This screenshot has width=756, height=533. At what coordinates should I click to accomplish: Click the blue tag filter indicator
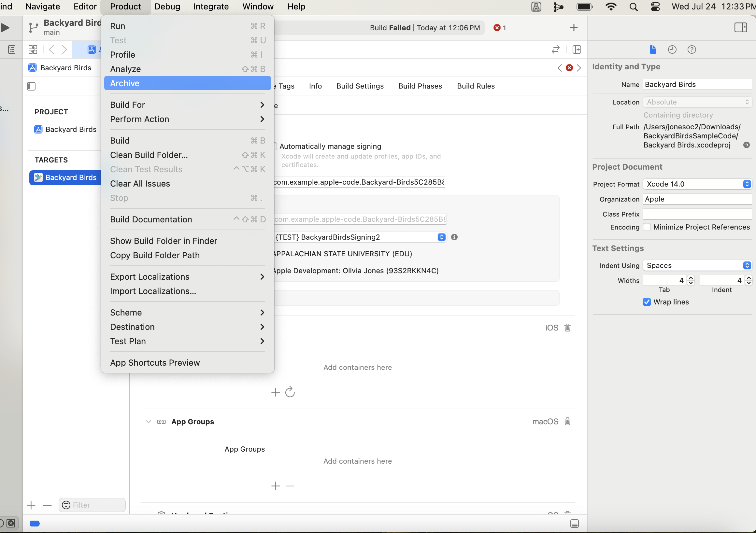(35, 524)
